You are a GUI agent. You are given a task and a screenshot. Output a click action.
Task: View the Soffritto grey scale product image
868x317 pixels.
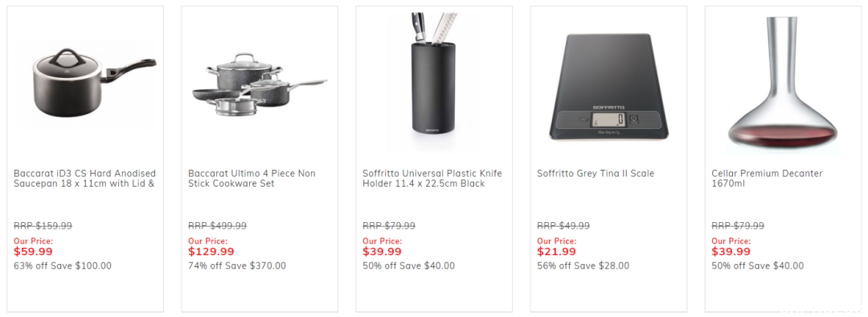(608, 86)
